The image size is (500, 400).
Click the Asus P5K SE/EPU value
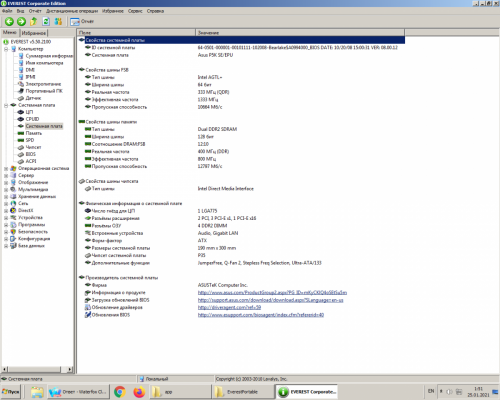[215, 55]
